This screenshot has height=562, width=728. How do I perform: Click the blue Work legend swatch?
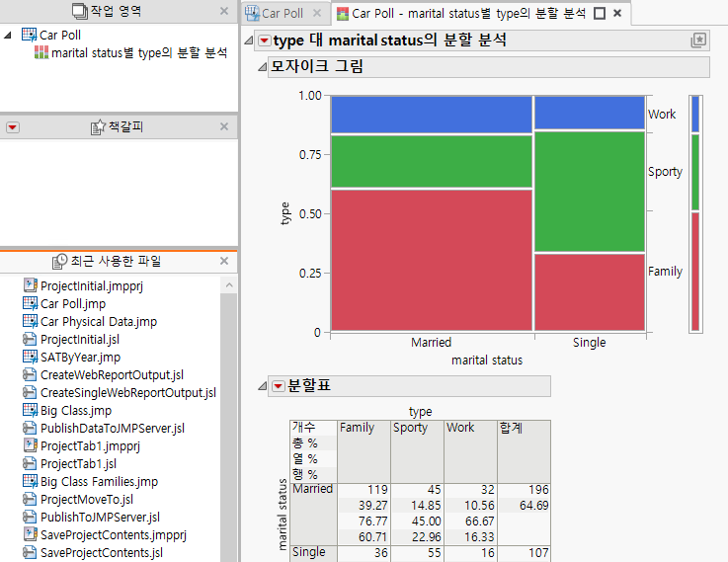[695, 114]
